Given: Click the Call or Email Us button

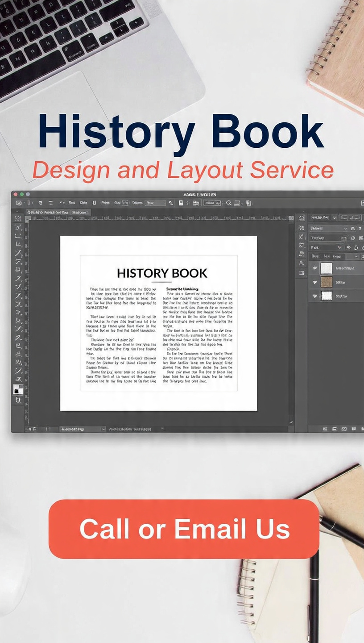Looking at the screenshot, I should [x=184, y=529].
